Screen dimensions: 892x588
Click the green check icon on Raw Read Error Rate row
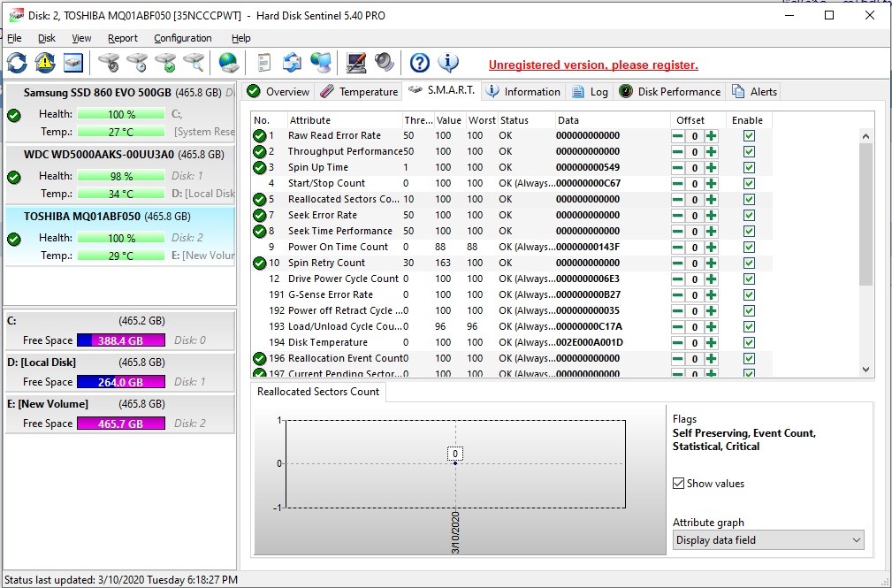click(x=260, y=135)
